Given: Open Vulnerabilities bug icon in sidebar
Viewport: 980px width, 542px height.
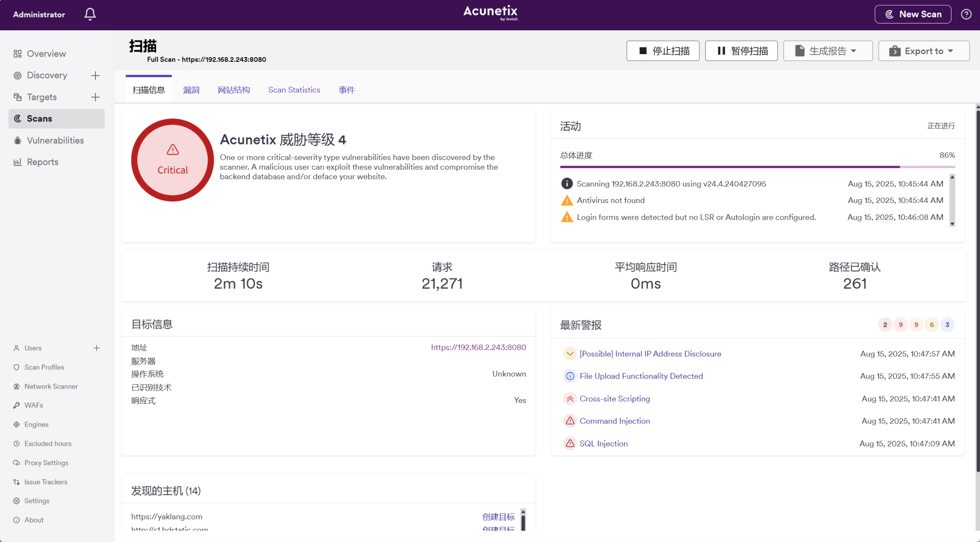Looking at the screenshot, I should click(x=17, y=141).
